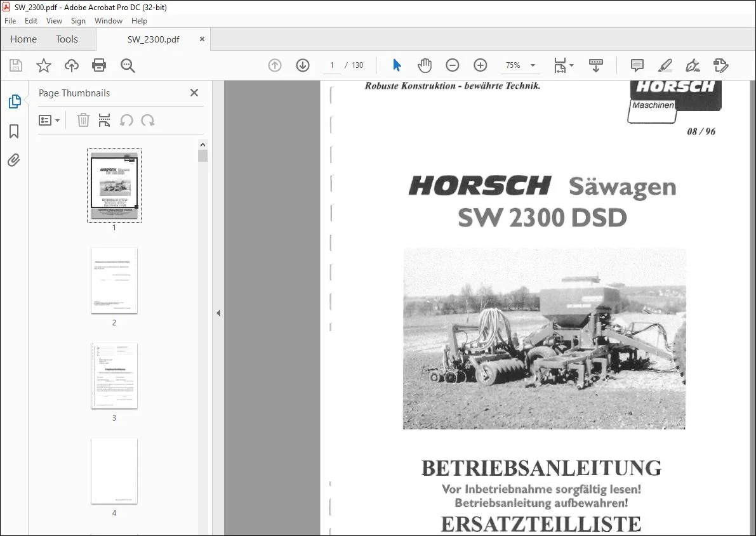The height and width of the screenshot is (536, 756).
Task: Open thumbnail options dropdown
Action: click(x=49, y=120)
